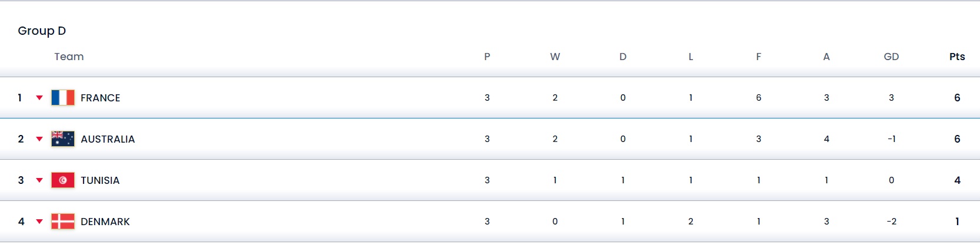Expand the France row red arrow

[x=39, y=98]
